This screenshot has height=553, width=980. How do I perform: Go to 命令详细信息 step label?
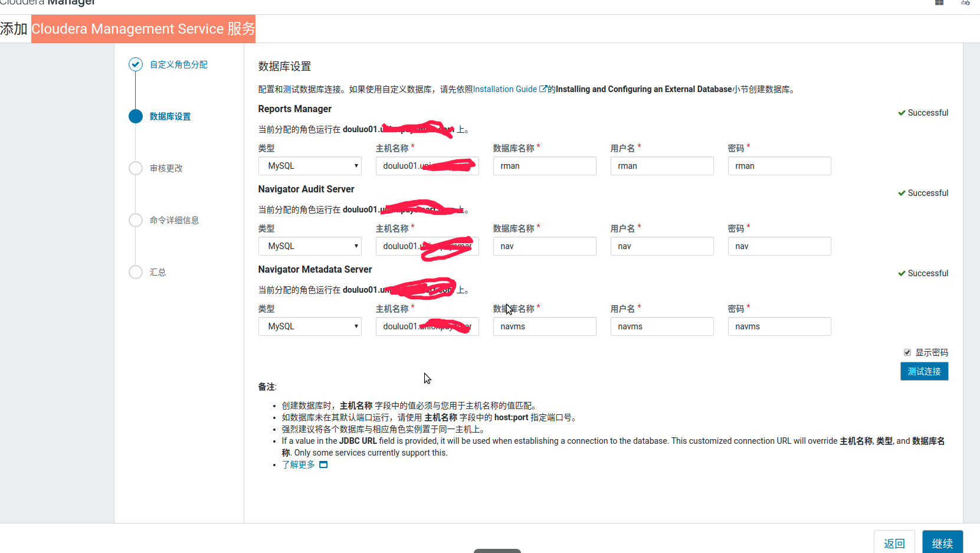(174, 220)
